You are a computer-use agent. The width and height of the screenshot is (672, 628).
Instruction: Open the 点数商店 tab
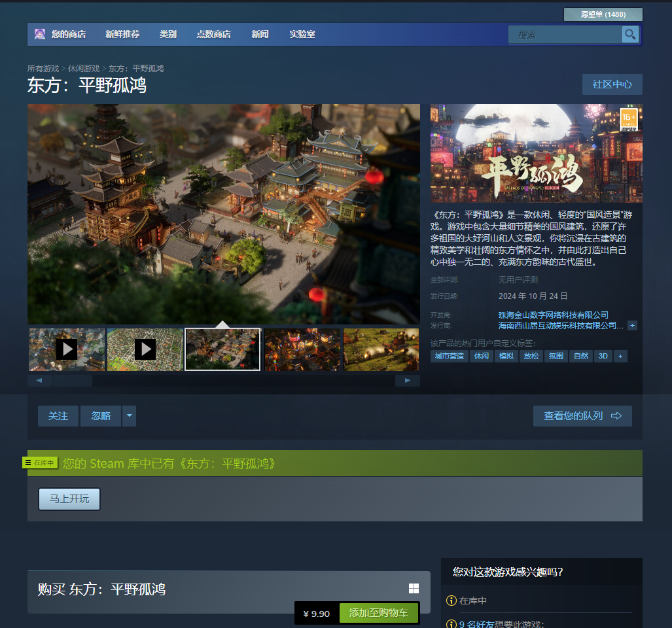[214, 34]
